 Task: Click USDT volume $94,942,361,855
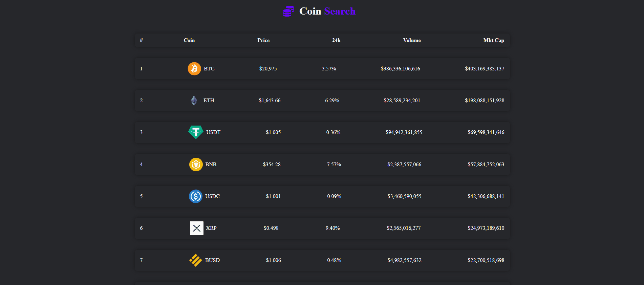click(x=404, y=132)
